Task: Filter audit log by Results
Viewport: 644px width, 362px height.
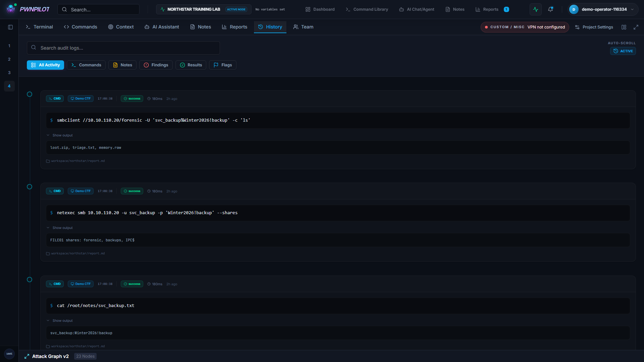Action: [x=191, y=65]
